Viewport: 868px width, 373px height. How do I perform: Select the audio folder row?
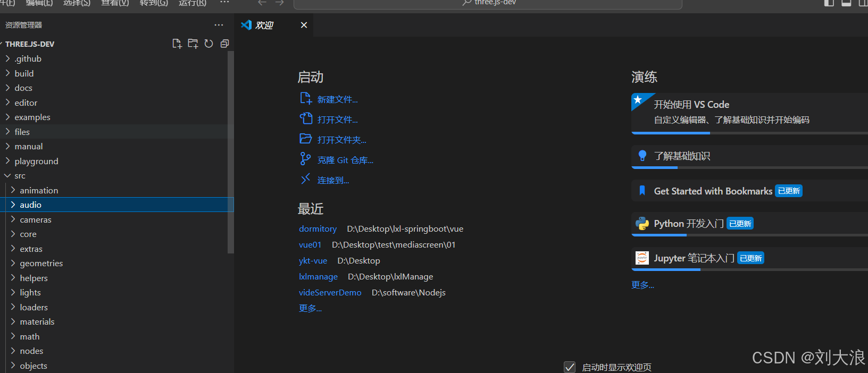coord(117,205)
